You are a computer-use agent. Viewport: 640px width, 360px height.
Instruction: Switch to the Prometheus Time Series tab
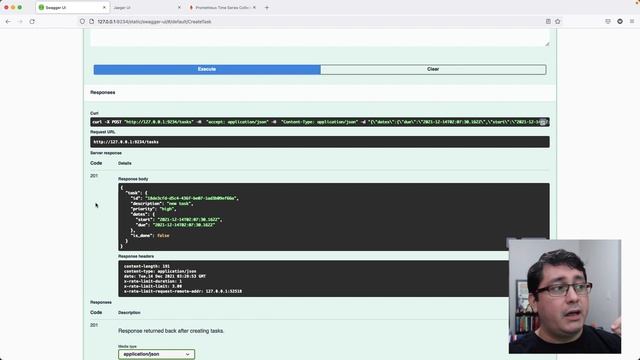point(222,7)
